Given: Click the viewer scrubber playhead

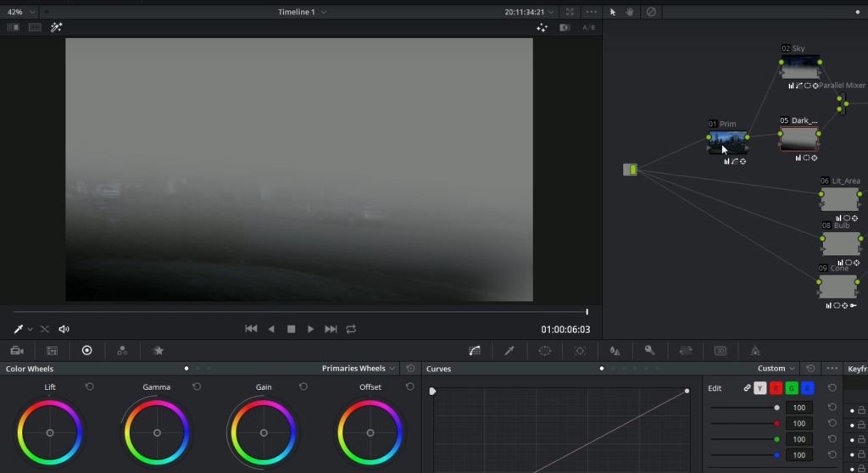Looking at the screenshot, I should (x=587, y=312).
